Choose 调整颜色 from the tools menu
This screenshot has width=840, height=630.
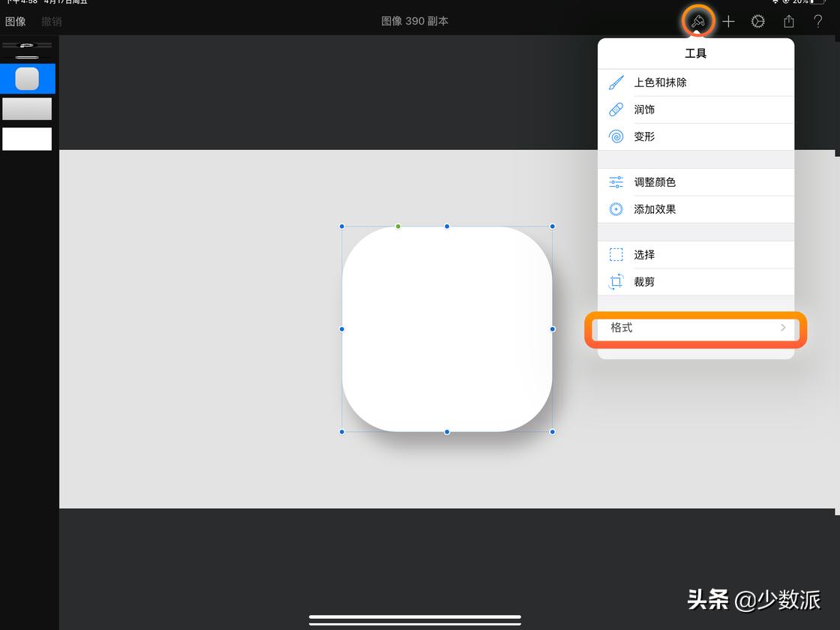pos(696,182)
